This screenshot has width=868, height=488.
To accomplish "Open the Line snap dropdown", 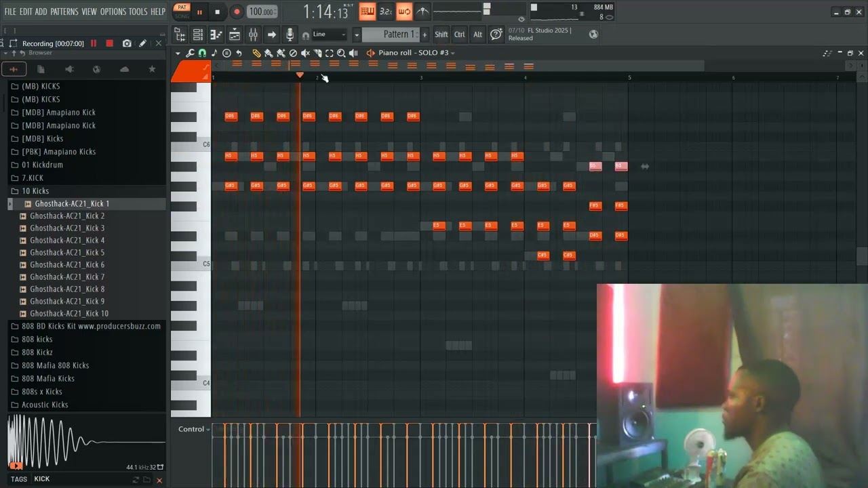I will (x=329, y=35).
